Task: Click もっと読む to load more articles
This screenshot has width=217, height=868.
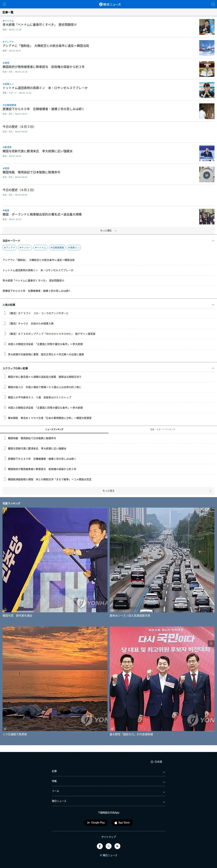Action: coord(108,231)
